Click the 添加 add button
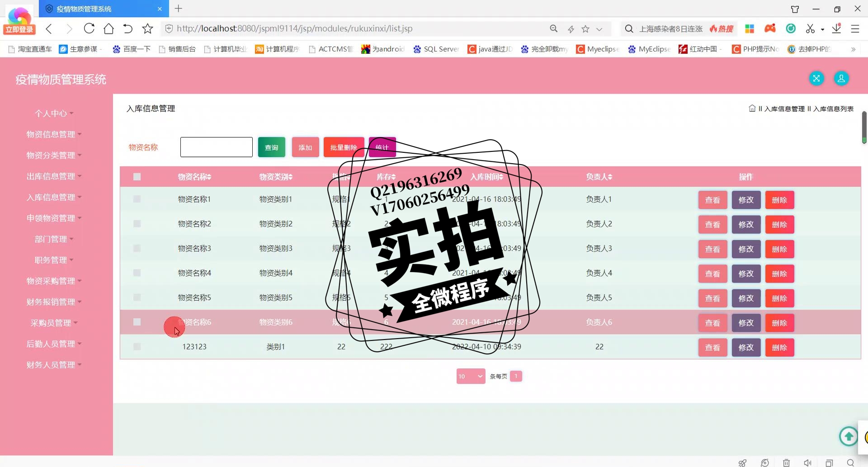The height and width of the screenshot is (467, 868). pos(306,147)
